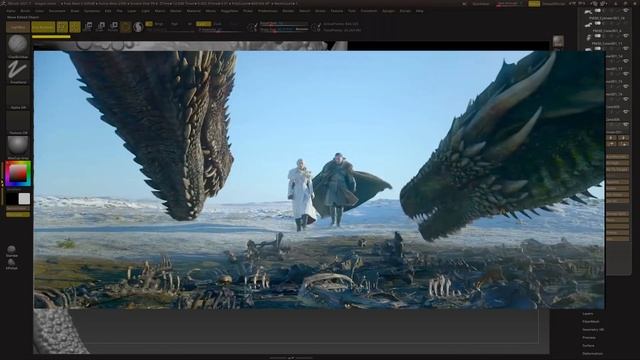Open the Tool menu
640x360 pixels.
click(352, 11)
